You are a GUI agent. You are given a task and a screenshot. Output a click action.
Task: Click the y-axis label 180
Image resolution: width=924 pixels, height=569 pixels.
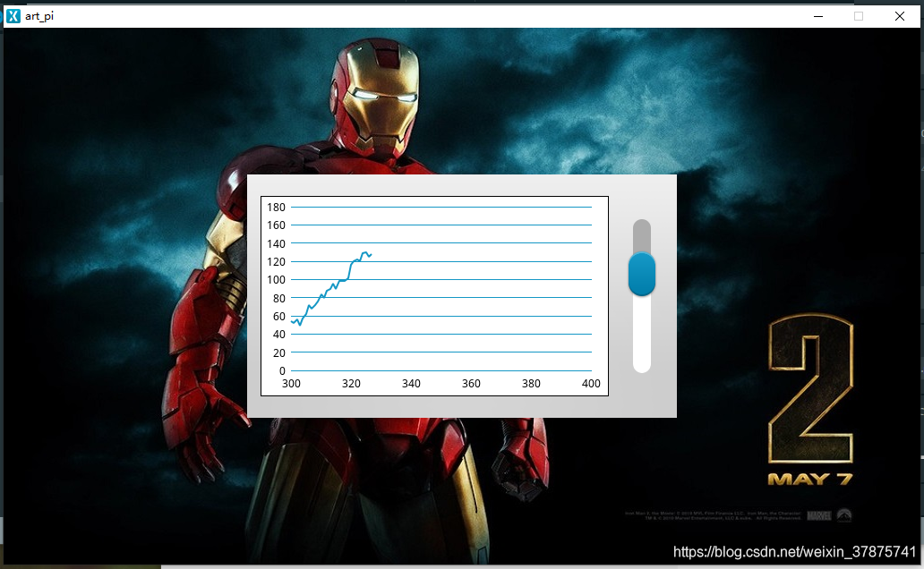pyautogui.click(x=276, y=208)
